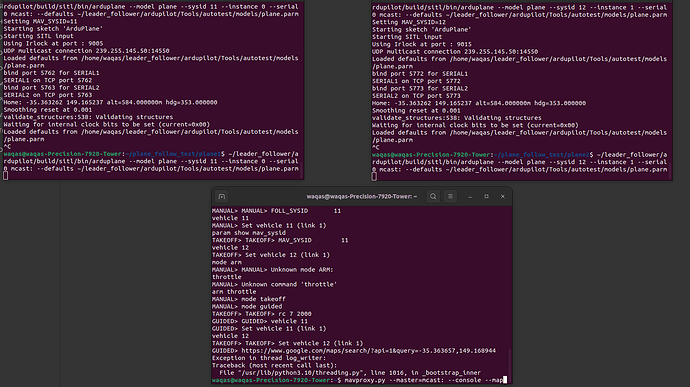Click 'Setting MAV_SYSID=11' in left terminal
The image size is (690, 387).
point(40,21)
